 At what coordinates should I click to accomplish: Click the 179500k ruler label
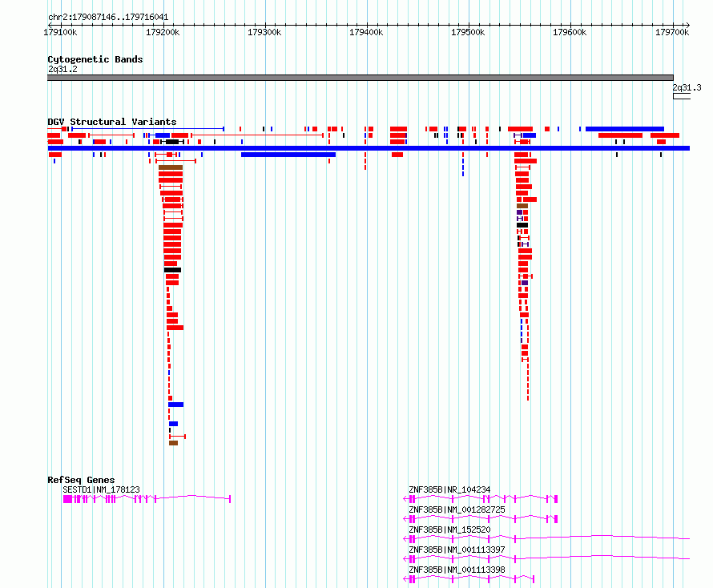(x=468, y=32)
